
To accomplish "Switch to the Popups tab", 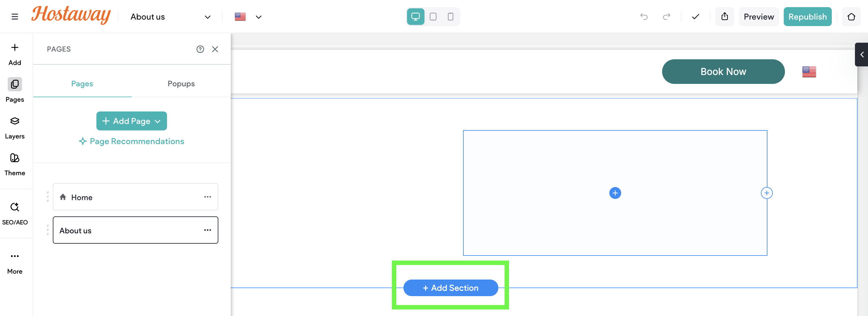I will click(181, 84).
